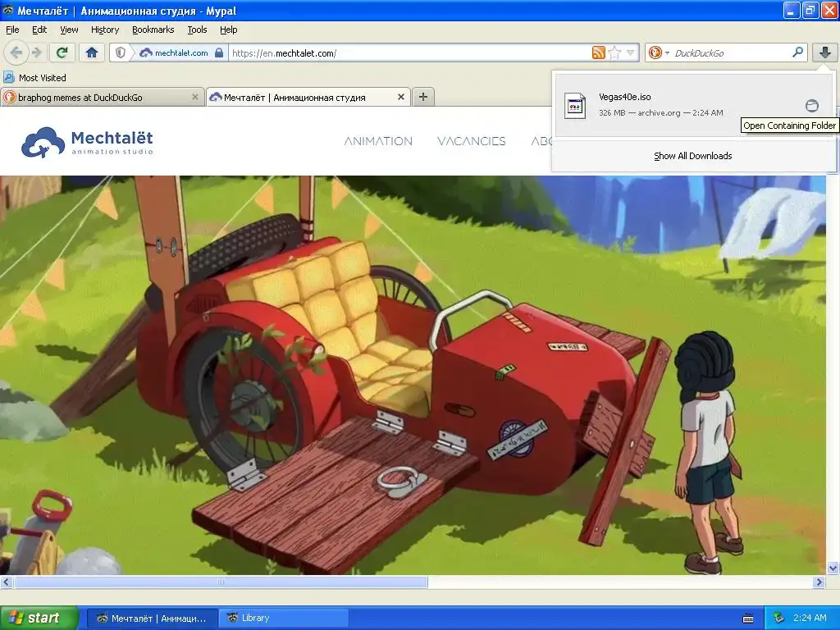Open the URL history dropdown arrow
The image size is (840, 630).
pyautogui.click(x=631, y=52)
